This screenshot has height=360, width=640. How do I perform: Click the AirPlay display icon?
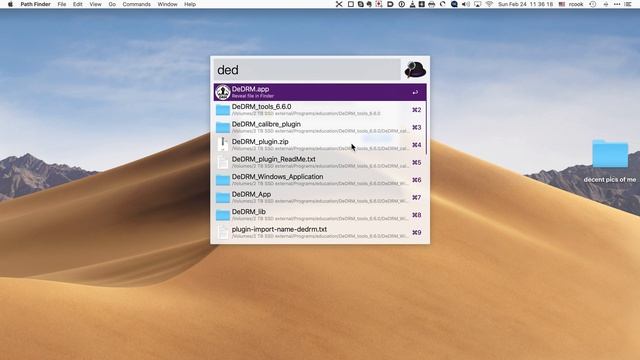pyautogui.click(x=477, y=4)
